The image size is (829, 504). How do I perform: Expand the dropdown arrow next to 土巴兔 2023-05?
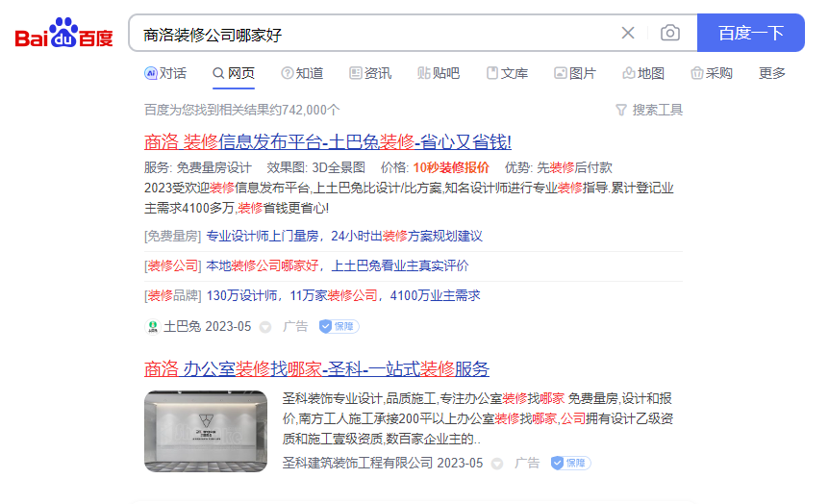point(265,327)
